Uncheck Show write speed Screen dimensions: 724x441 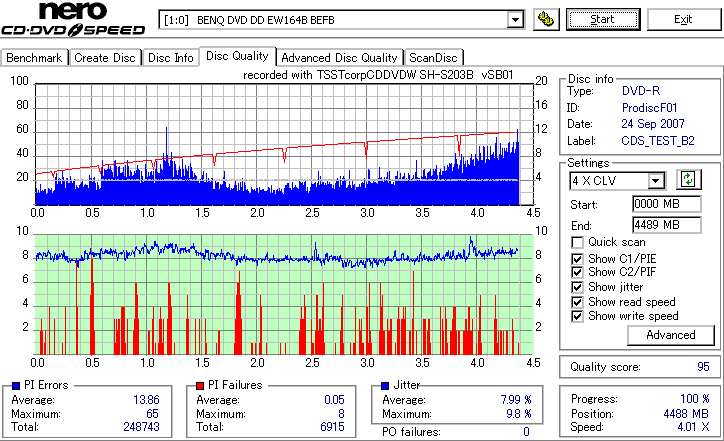577,316
